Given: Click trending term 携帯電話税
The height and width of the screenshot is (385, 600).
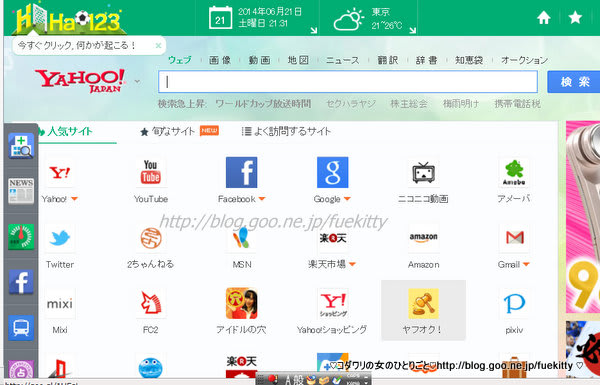Looking at the screenshot, I should coord(517,104).
